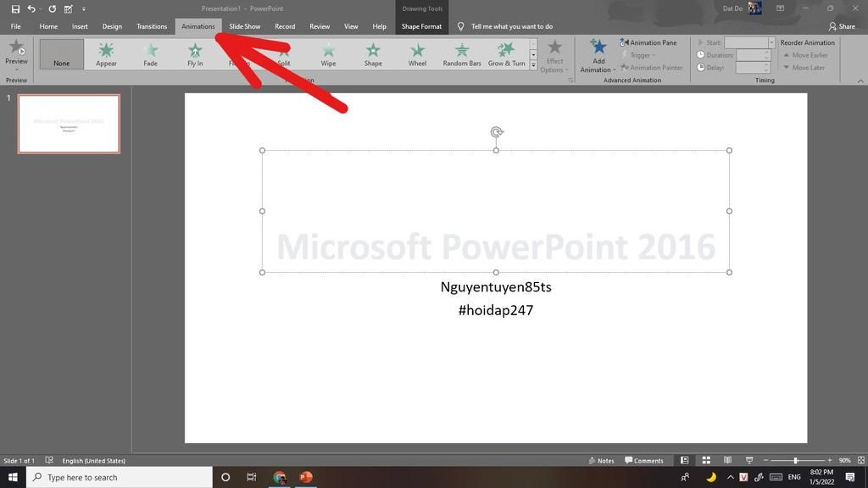Click Move Later in Reorder Animation
868x488 pixels.
(804, 68)
